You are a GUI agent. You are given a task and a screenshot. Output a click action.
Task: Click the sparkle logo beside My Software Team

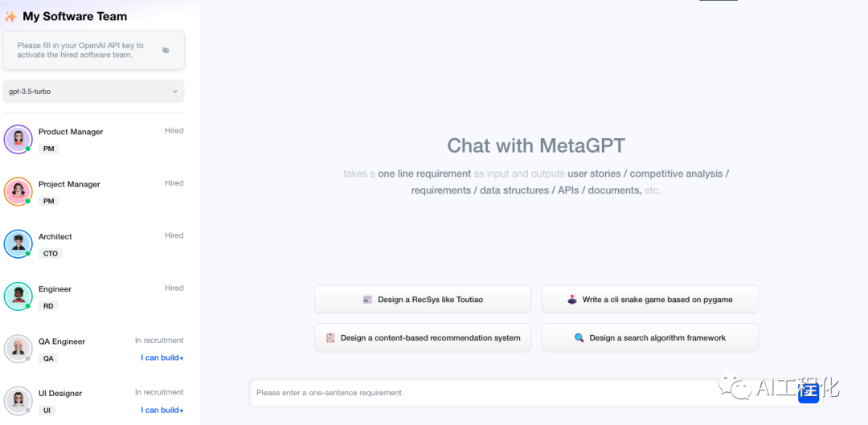[x=10, y=16]
